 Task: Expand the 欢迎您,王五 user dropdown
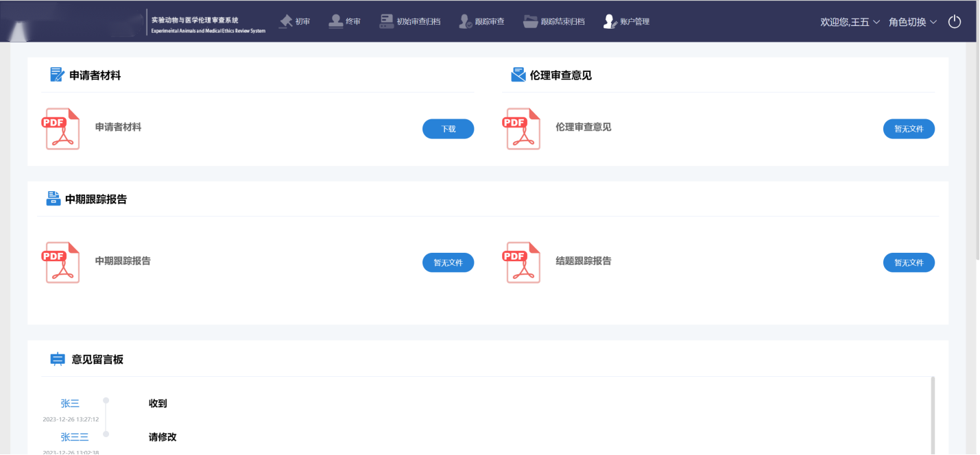[x=850, y=22]
